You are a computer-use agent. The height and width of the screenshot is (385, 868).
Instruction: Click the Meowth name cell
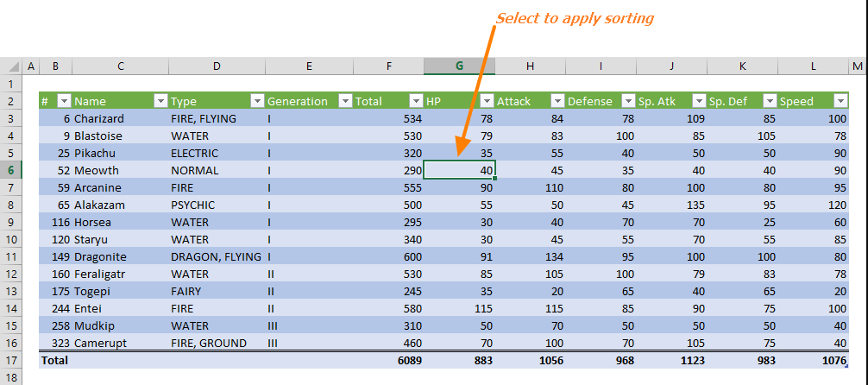point(120,170)
